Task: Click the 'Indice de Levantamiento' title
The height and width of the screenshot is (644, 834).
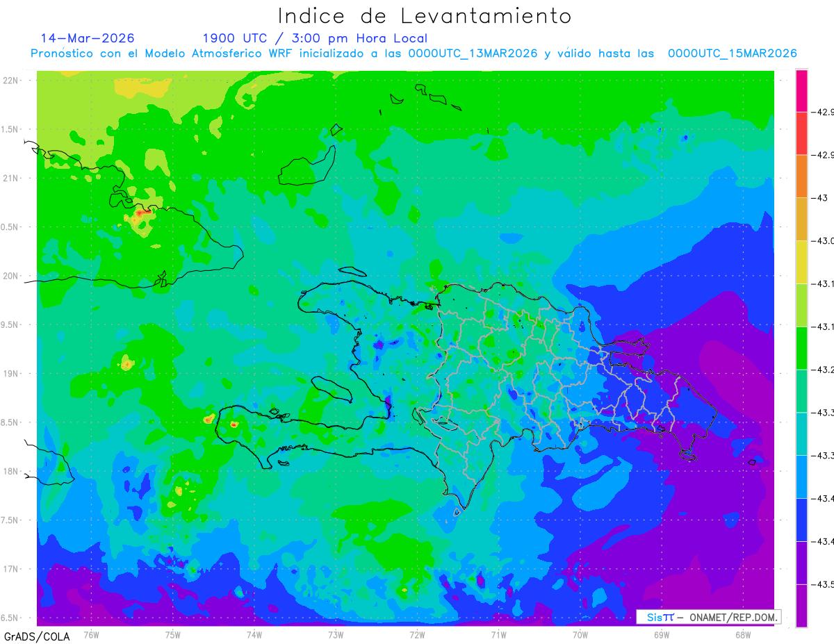Action: tap(425, 16)
